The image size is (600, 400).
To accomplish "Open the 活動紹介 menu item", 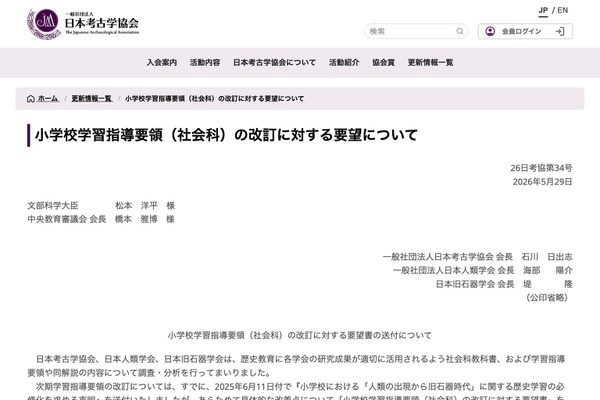I will 344,62.
